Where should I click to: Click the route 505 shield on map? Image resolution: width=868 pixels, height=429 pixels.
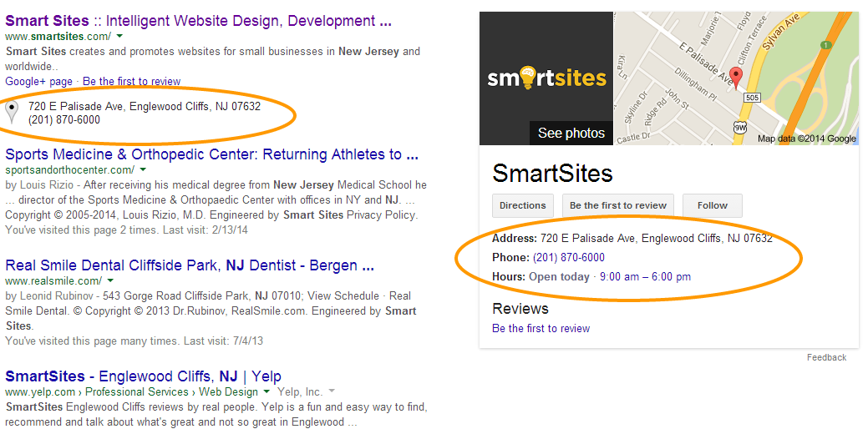pyautogui.click(x=753, y=98)
